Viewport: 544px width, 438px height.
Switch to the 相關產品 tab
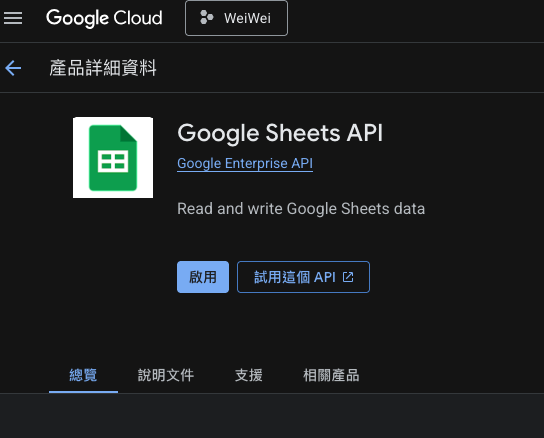coord(331,376)
